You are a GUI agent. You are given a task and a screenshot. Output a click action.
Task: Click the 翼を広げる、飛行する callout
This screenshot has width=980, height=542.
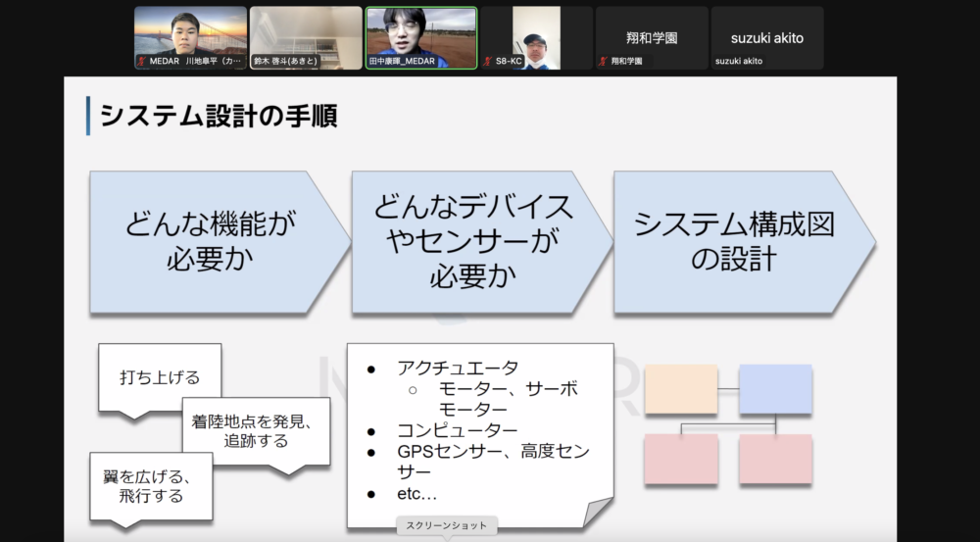pyautogui.click(x=151, y=489)
